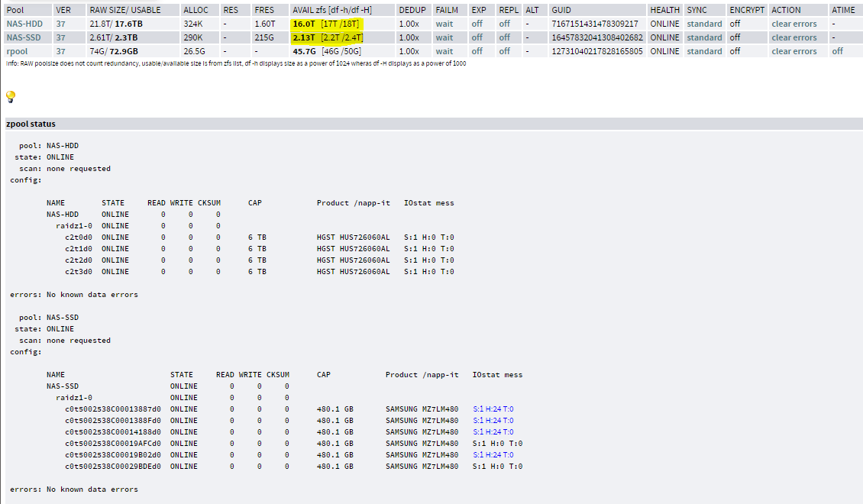Click clear errors for NAS-HDD
Image resolution: width=863 pixels, height=504 pixels.
coord(794,24)
